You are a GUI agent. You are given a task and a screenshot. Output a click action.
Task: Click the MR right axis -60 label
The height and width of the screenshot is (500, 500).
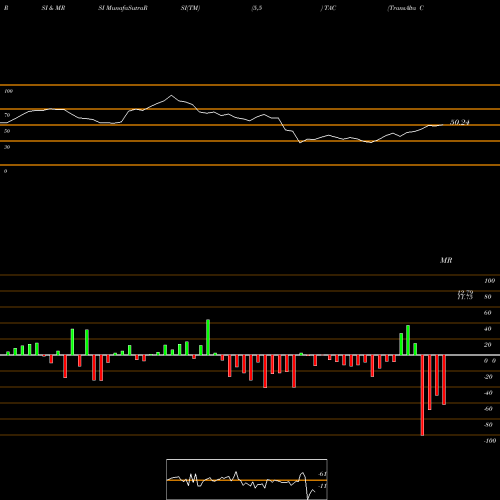click(488, 409)
